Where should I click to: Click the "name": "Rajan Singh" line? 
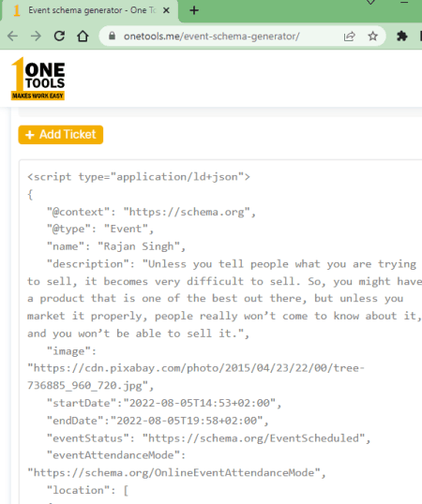tap(116, 246)
